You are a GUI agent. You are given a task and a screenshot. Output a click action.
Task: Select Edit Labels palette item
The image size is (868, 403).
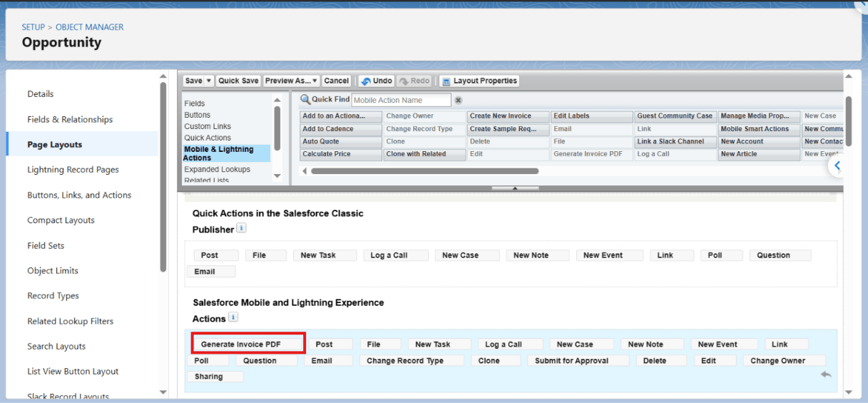click(592, 116)
